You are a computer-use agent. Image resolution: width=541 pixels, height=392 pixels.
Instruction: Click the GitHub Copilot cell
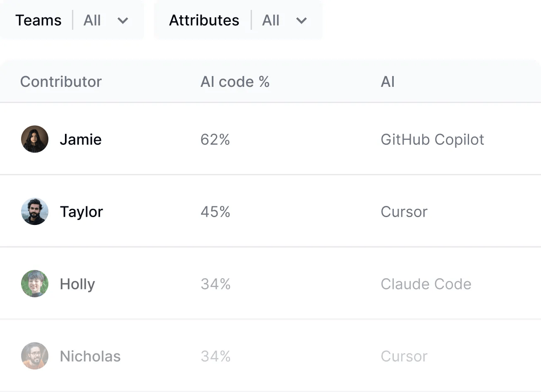[432, 140]
